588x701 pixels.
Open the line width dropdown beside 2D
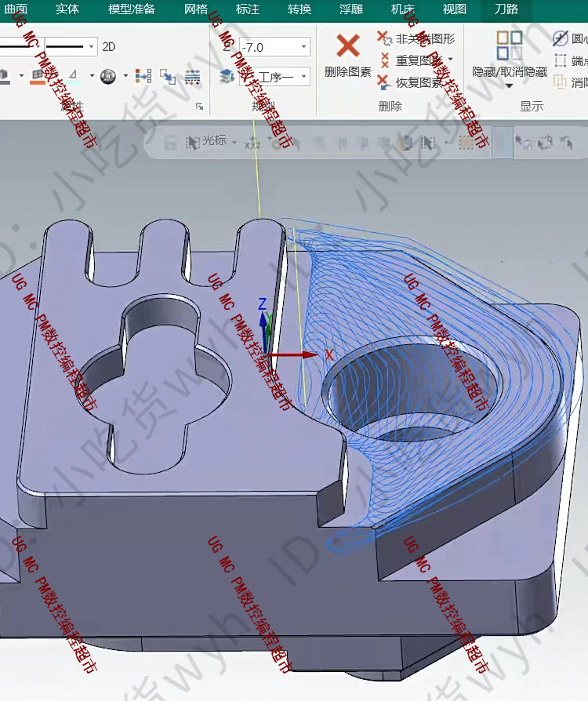tap(92, 46)
